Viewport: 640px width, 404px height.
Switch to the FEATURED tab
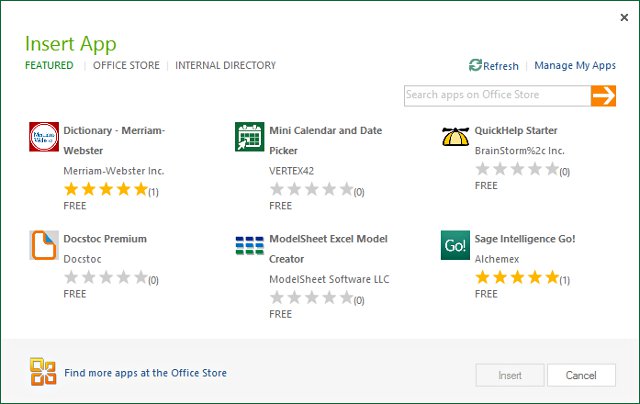[49, 65]
